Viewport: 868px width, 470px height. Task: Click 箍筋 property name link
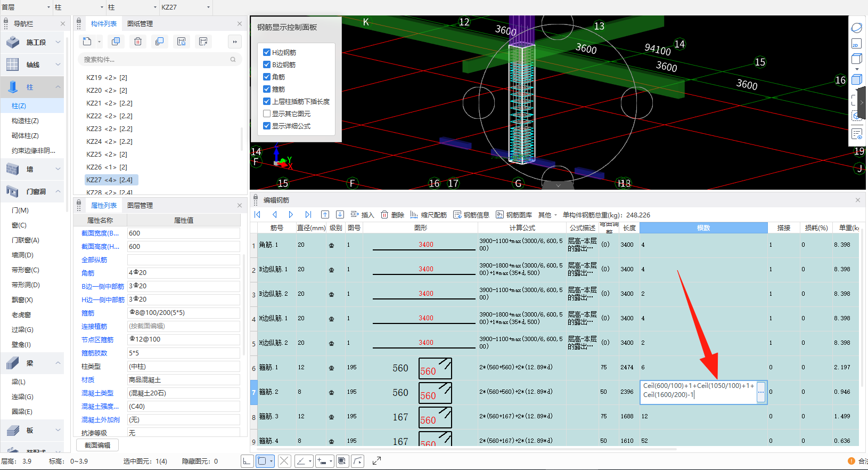(x=88, y=313)
